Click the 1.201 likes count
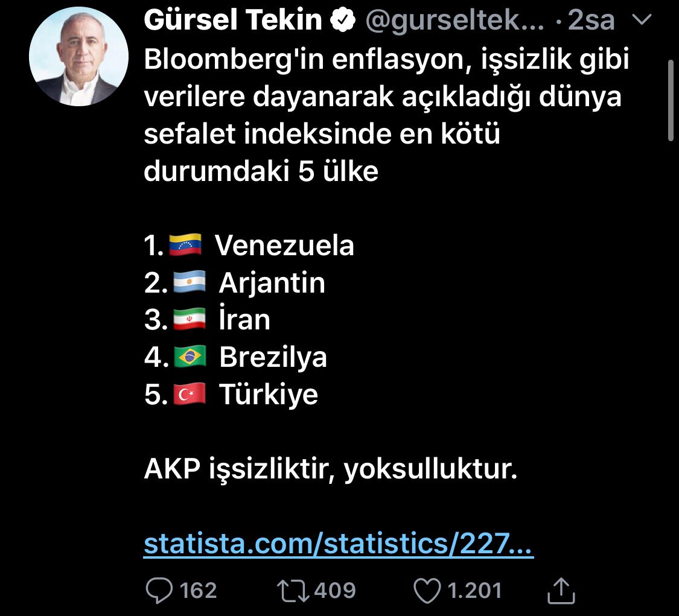Screen dimensions: 679x616 click(x=474, y=589)
